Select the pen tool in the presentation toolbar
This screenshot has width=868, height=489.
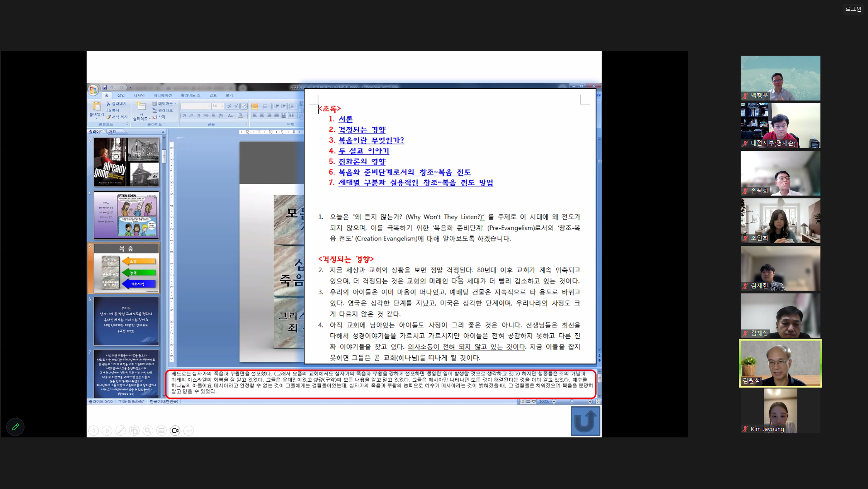121,431
